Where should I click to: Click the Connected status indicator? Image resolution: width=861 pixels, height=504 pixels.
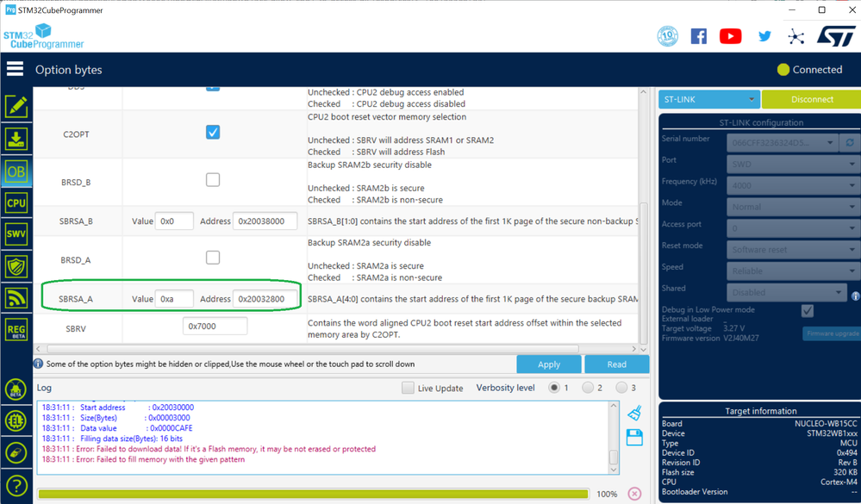pos(809,70)
